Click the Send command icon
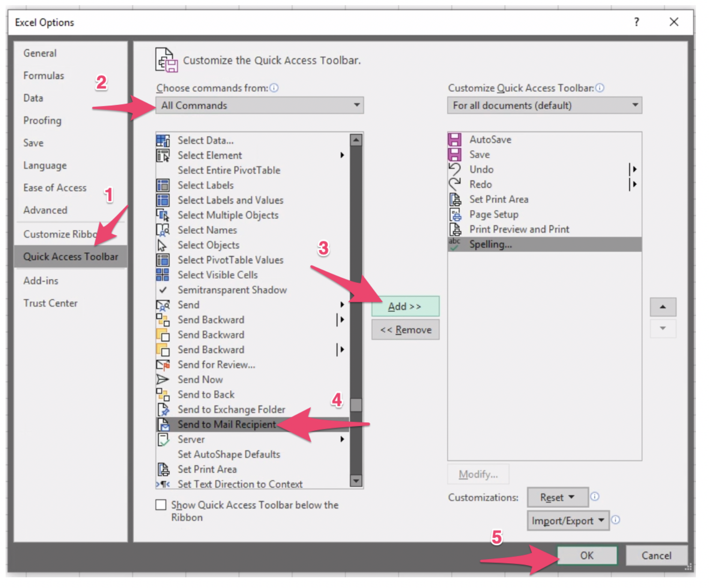The width and height of the screenshot is (709, 588). [x=163, y=305]
